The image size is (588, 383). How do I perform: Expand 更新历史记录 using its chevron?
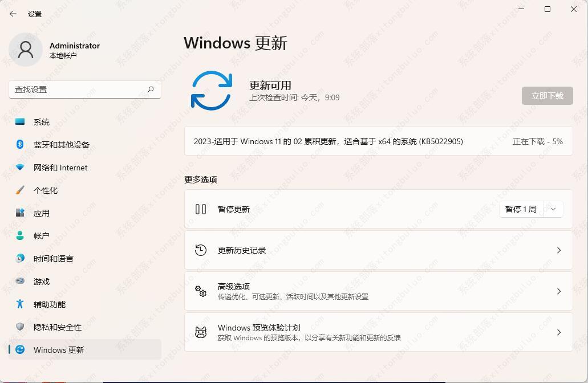[x=558, y=250]
